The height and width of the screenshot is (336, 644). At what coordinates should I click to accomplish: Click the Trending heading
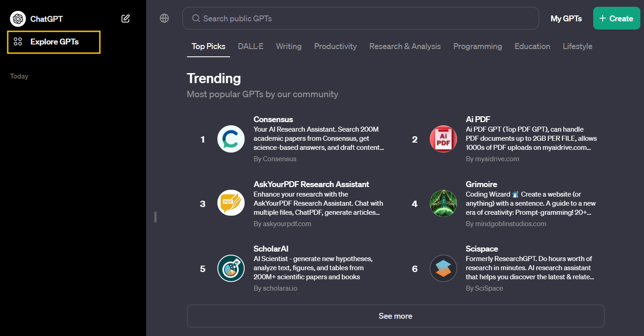coord(214,79)
